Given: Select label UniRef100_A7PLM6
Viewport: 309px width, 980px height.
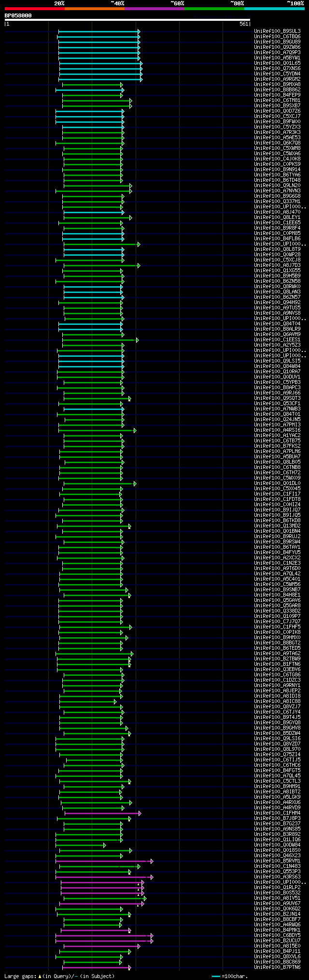Looking at the screenshot, I should [277, 451].
